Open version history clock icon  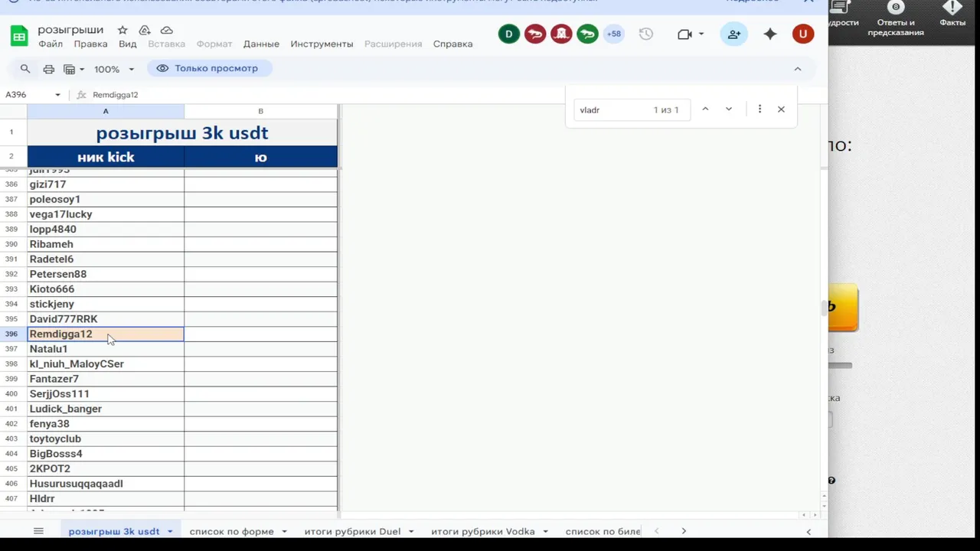646,34
